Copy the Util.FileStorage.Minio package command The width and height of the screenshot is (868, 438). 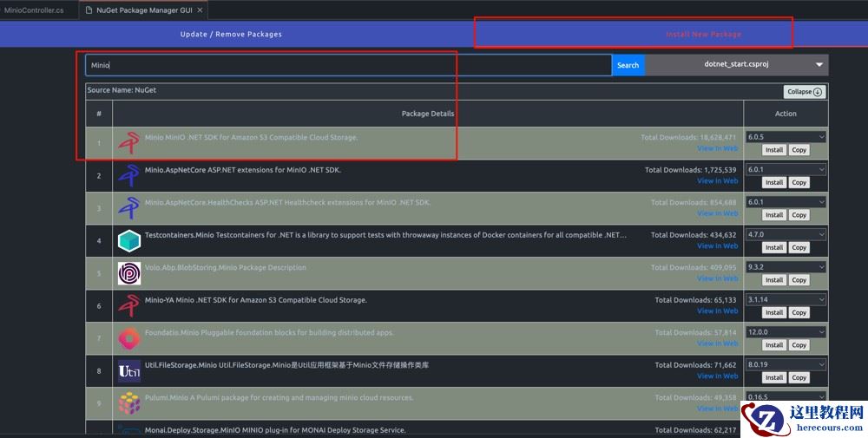[x=799, y=377]
